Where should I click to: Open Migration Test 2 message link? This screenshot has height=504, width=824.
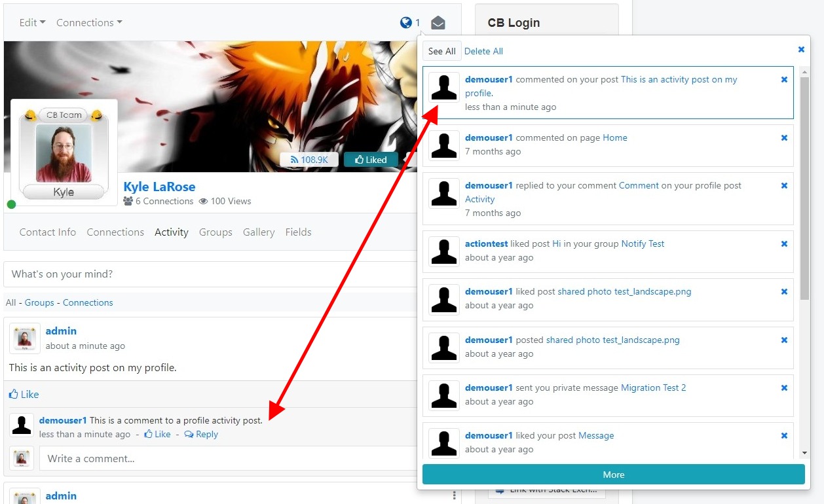[653, 387]
